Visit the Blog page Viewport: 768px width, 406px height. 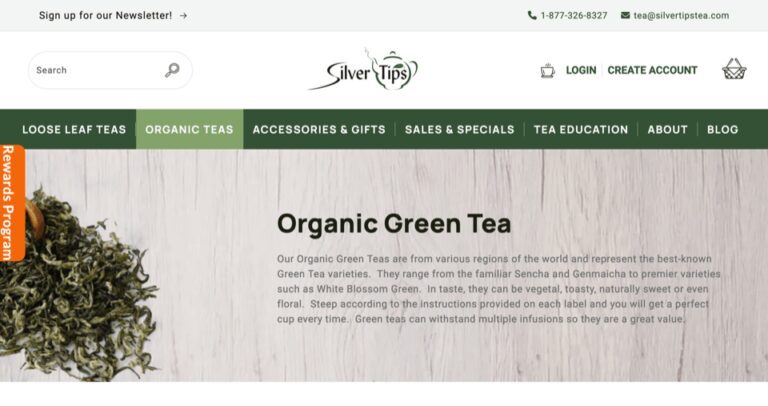(722, 129)
